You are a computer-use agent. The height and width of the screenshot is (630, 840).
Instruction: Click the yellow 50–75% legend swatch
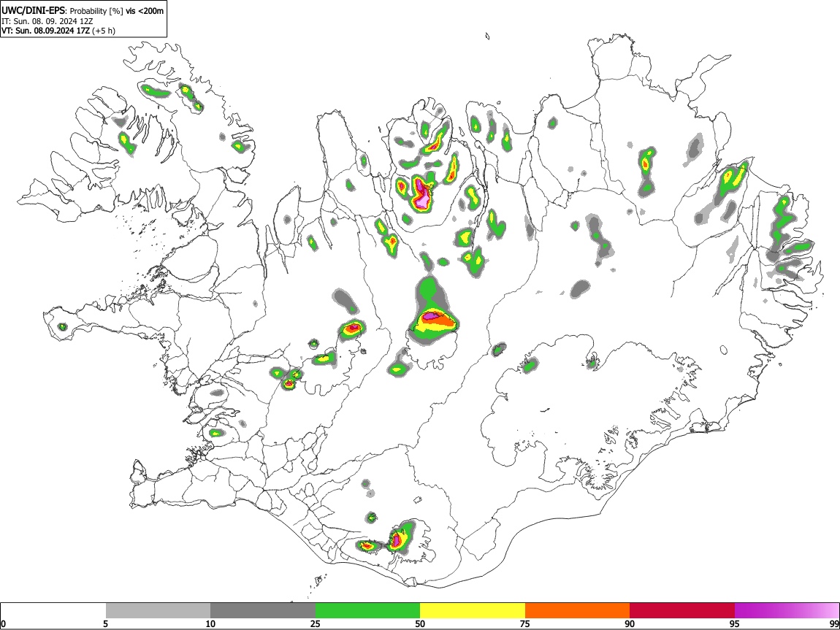473,611
